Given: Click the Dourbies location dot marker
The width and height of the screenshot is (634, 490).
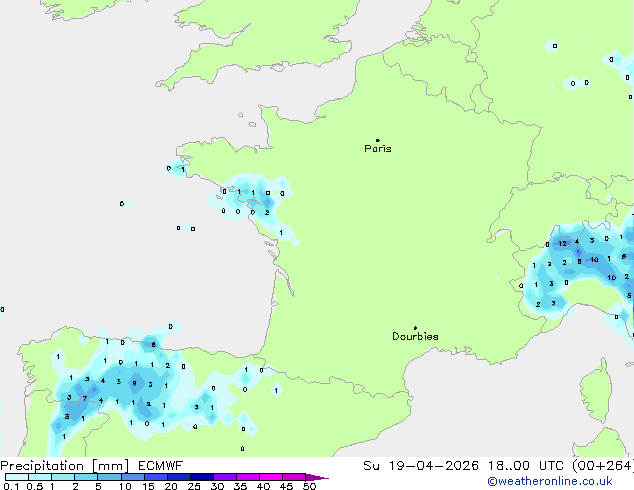Looking at the screenshot, I should [x=415, y=328].
